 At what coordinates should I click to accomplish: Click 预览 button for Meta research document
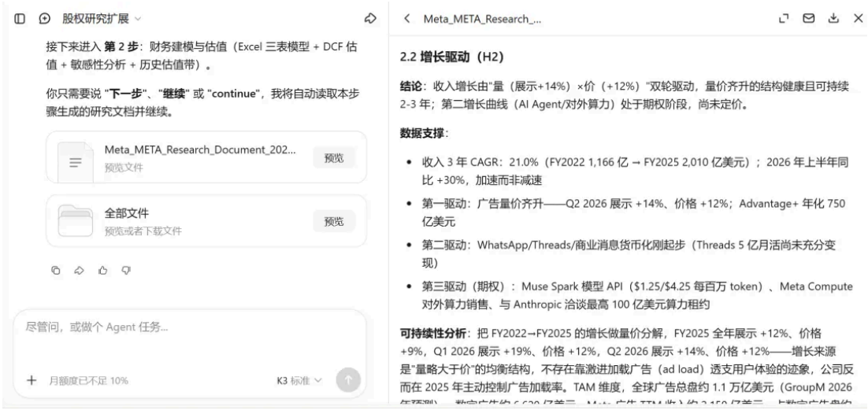tap(334, 157)
